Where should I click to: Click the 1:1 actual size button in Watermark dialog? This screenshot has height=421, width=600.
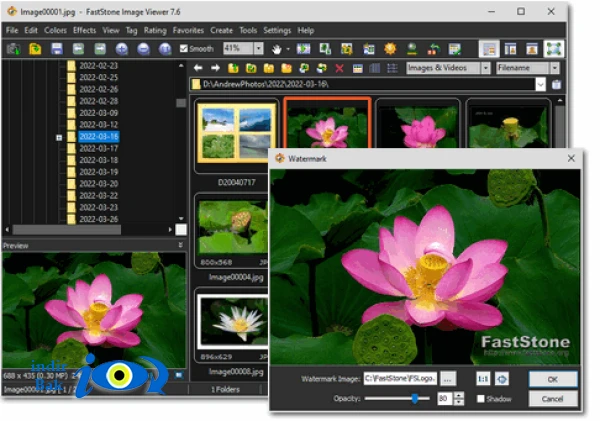click(483, 379)
